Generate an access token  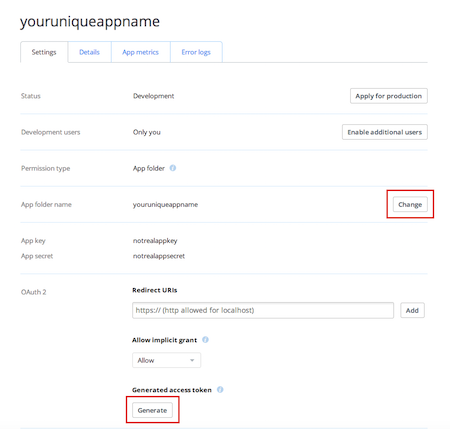click(152, 410)
